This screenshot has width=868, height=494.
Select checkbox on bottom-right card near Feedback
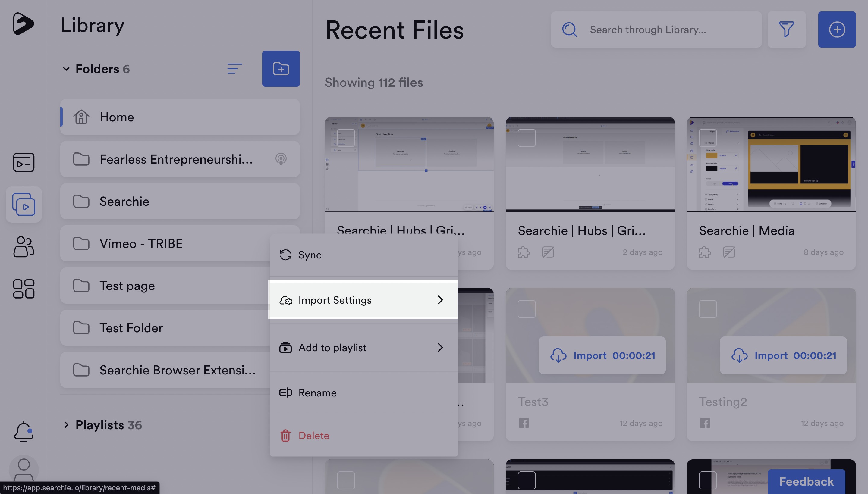[x=708, y=480]
